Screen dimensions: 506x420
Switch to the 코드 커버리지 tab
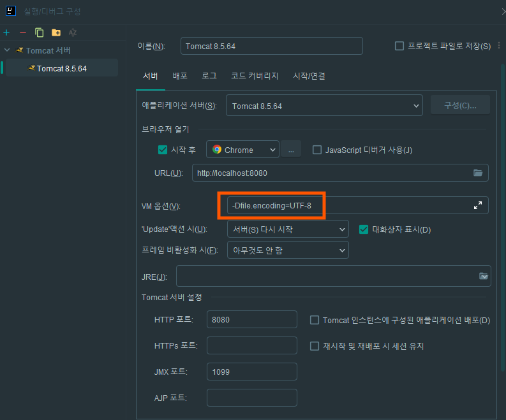[x=255, y=76]
